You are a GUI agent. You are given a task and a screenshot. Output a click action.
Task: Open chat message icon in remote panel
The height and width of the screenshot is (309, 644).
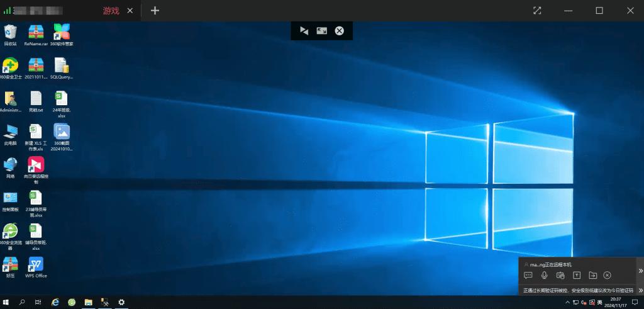click(528, 275)
